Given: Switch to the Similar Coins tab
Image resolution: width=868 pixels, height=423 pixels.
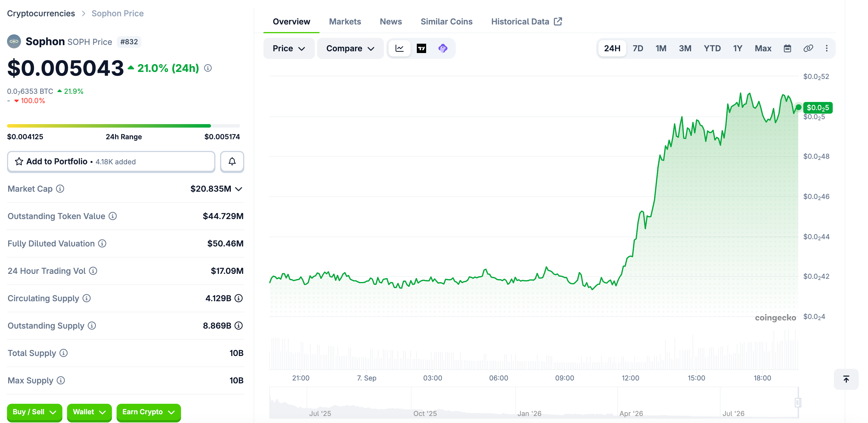Looking at the screenshot, I should [x=446, y=22].
